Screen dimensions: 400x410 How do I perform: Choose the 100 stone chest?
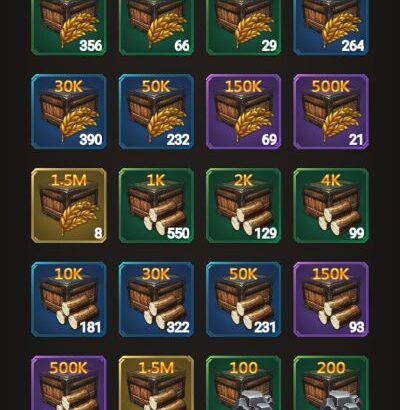pyautogui.click(x=244, y=383)
